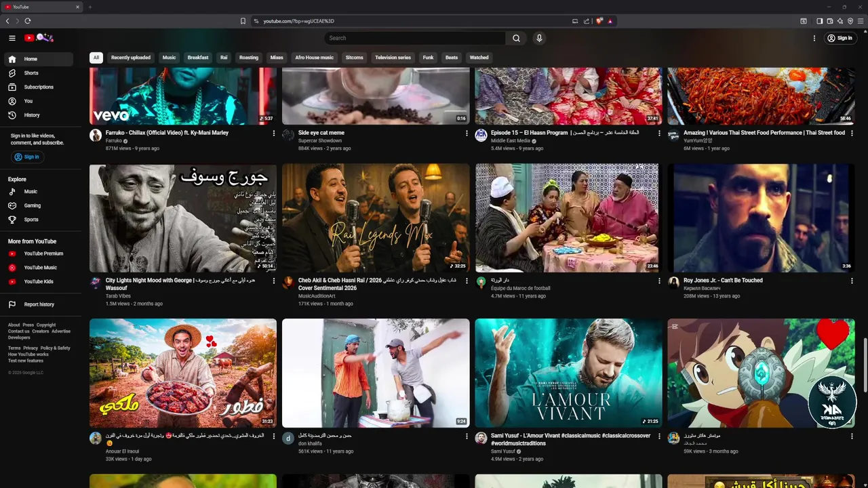This screenshot has width=868, height=488.
Task: Click the browser address bar URL
Action: tap(298, 21)
